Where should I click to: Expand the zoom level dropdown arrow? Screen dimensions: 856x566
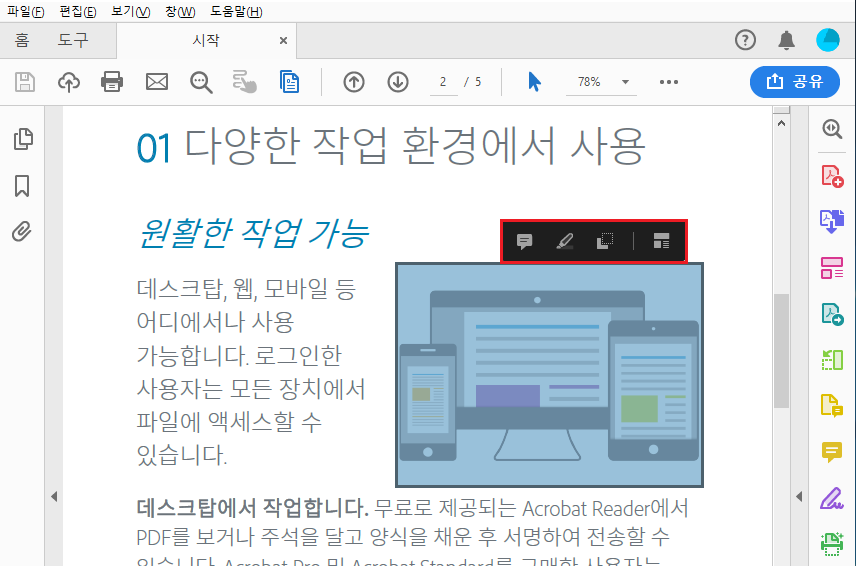[626, 82]
